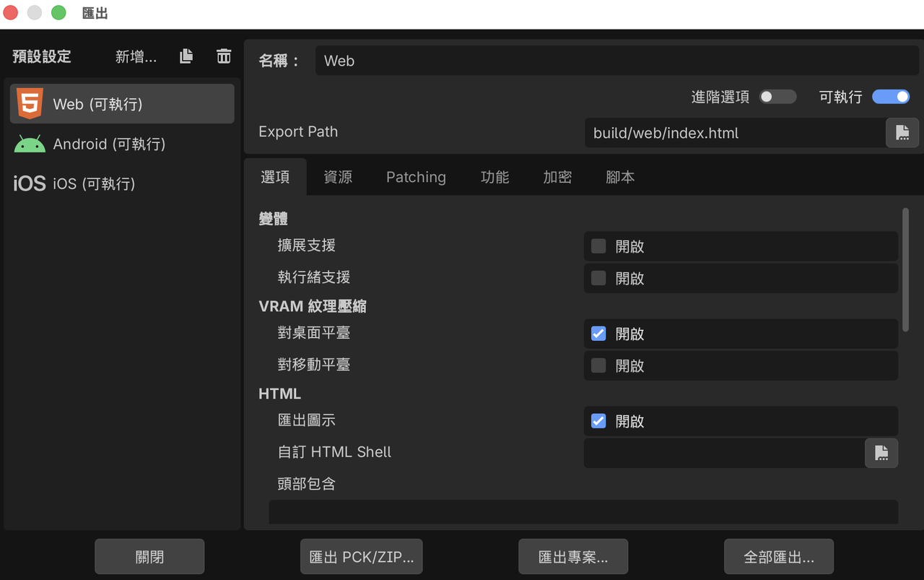Delete preset with trash icon

[x=224, y=56]
